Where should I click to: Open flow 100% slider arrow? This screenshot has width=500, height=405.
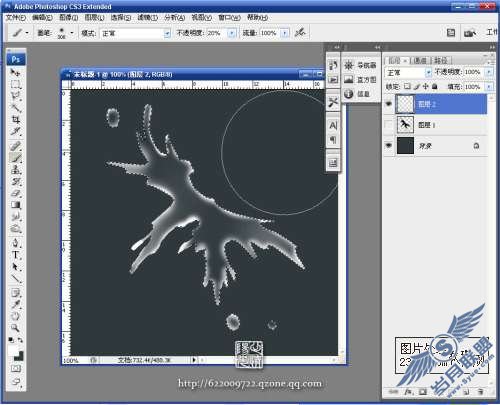click(x=285, y=33)
